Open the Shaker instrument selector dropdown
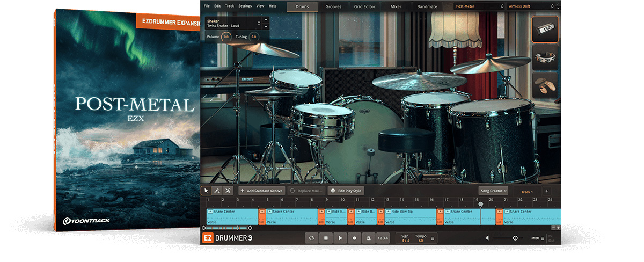Viewport: 644px width, 262px height. [232, 23]
